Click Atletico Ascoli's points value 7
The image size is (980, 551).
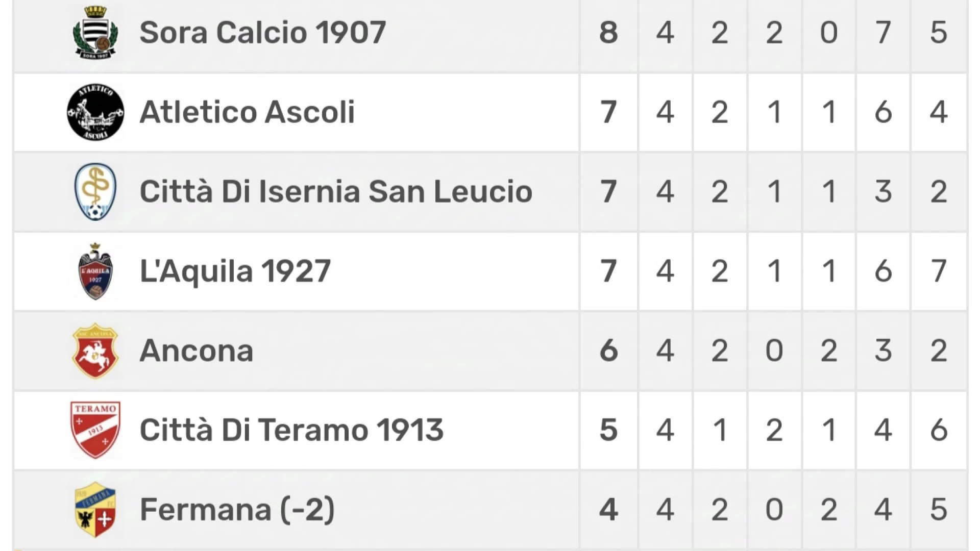pos(608,112)
